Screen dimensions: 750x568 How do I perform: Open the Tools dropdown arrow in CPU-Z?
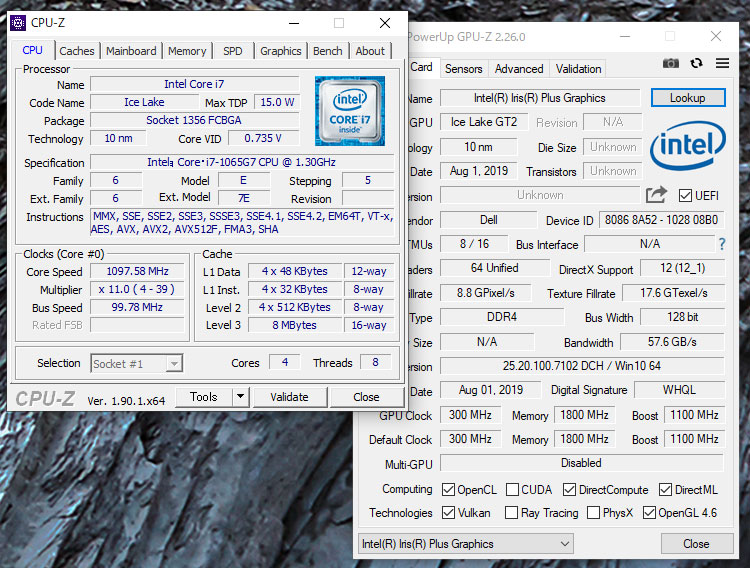[241, 397]
